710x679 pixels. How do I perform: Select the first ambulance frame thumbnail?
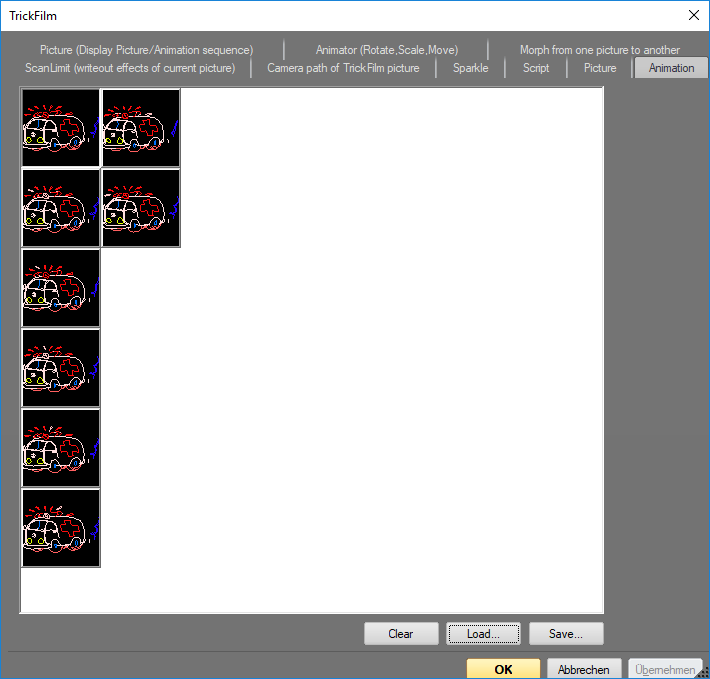60,128
